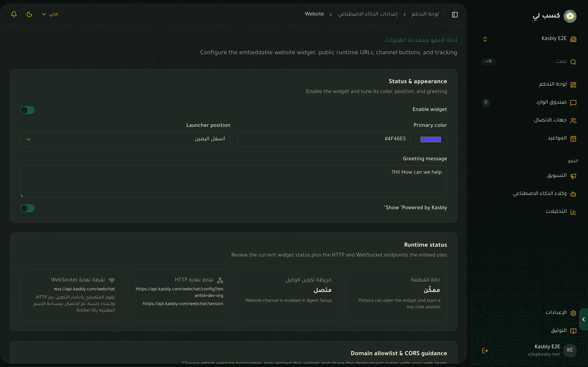Image resolution: width=588 pixels, height=367 pixels.
Task: Switch theme with the moon icon
Action: (29, 14)
